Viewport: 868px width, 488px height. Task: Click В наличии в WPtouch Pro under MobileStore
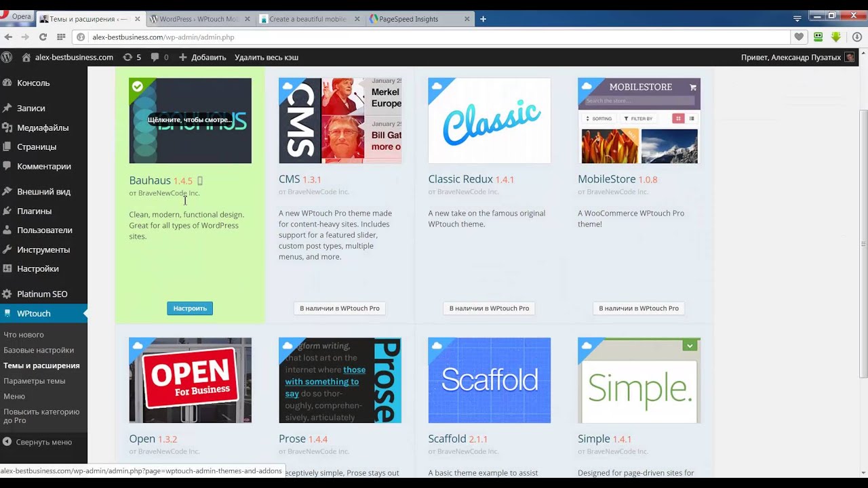pyautogui.click(x=639, y=308)
